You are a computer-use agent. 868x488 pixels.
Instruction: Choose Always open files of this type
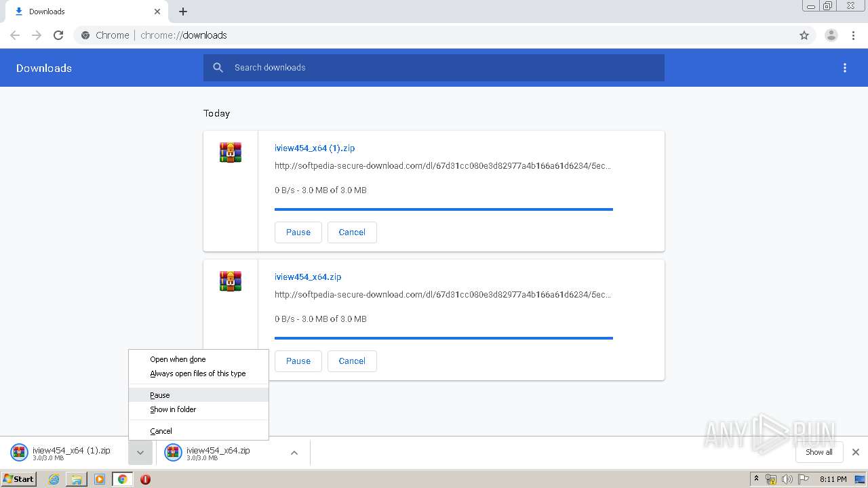pos(199,373)
